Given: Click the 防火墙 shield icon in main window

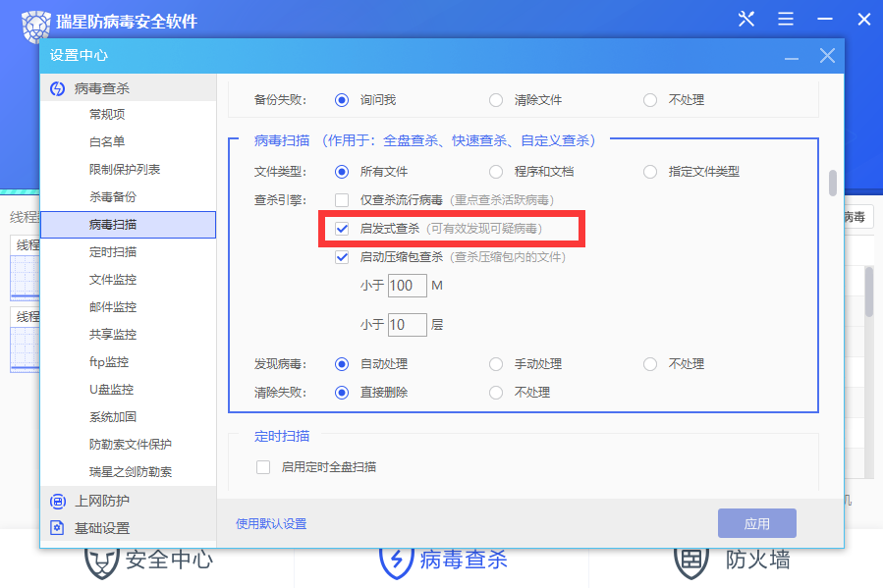Looking at the screenshot, I should click(x=690, y=561).
